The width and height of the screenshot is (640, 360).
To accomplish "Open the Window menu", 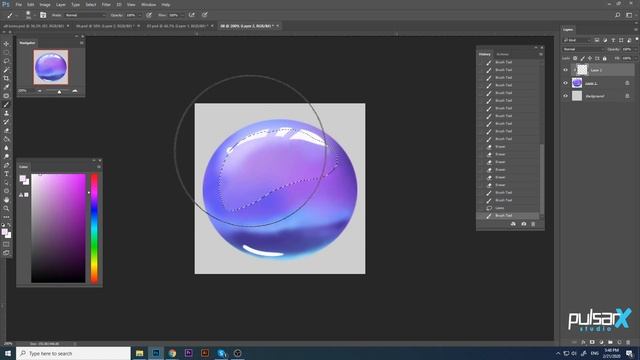I will tap(148, 4).
